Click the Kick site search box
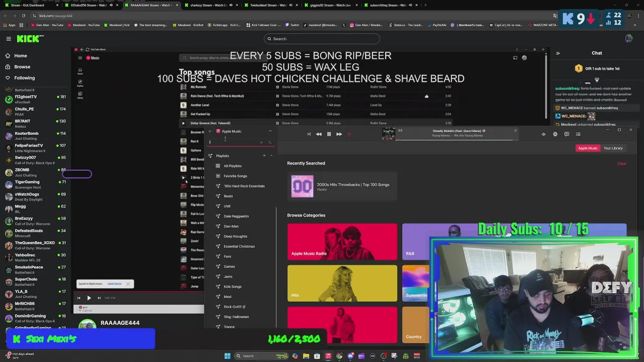The image size is (644, 362). pos(322,39)
